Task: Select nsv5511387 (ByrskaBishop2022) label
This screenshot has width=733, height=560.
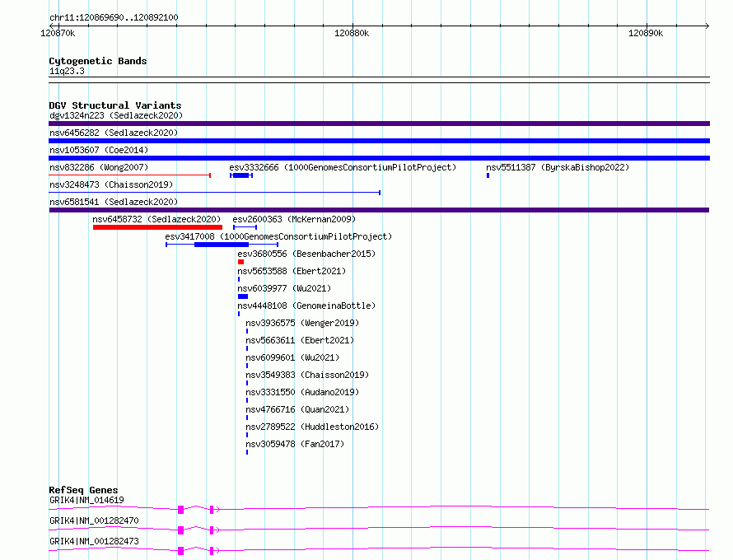Action: [558, 167]
